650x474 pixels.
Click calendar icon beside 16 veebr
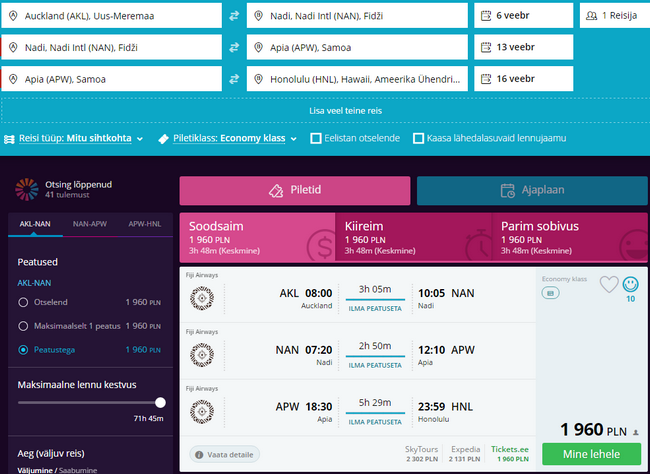point(486,79)
